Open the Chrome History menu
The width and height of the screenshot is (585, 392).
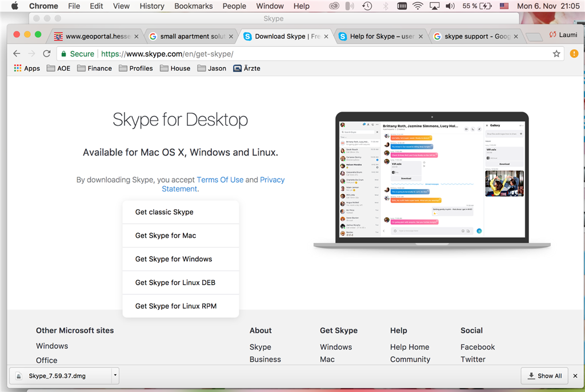click(x=152, y=6)
